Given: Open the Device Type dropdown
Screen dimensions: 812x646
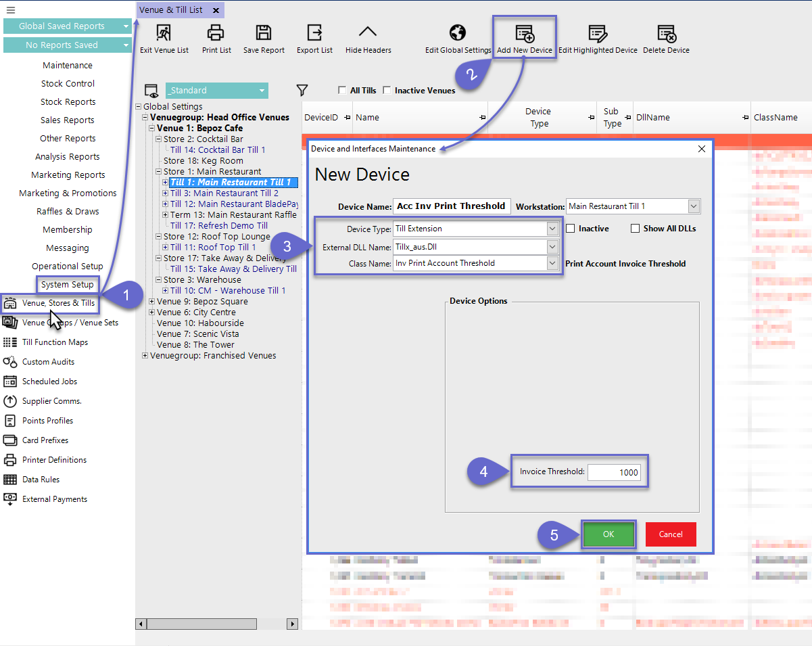Looking at the screenshot, I should [552, 229].
